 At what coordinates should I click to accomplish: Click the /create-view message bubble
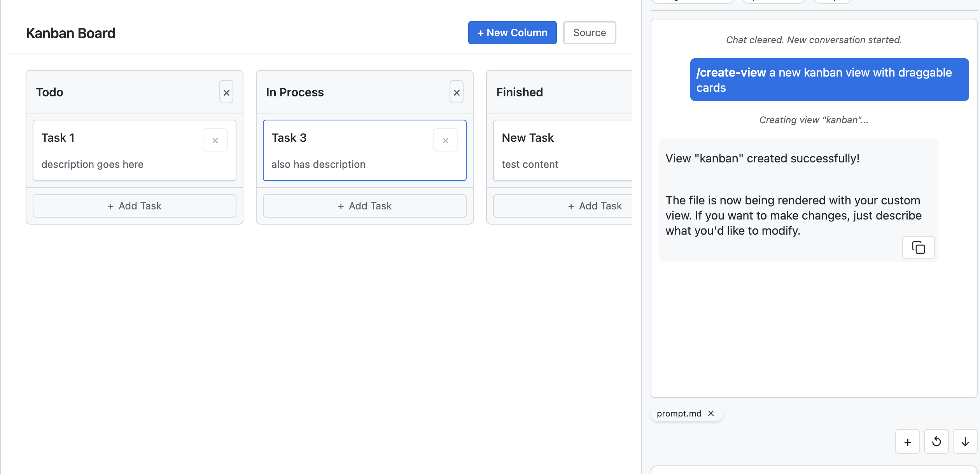(x=829, y=80)
